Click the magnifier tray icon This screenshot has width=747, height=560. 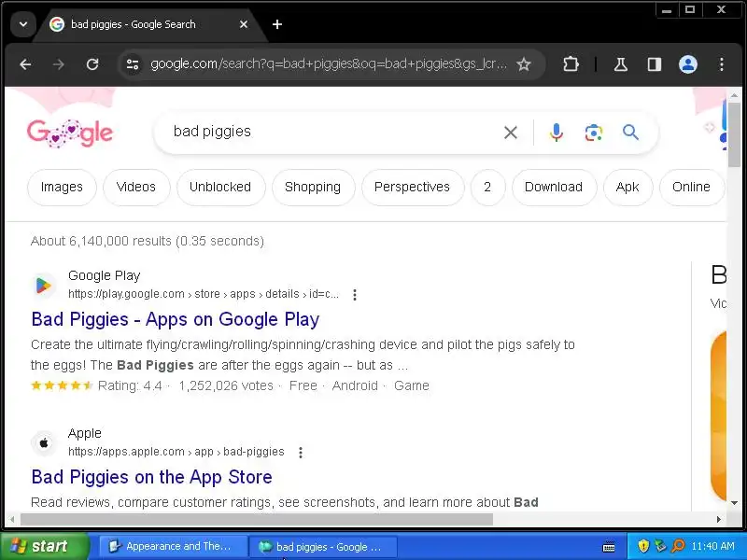coord(679,546)
